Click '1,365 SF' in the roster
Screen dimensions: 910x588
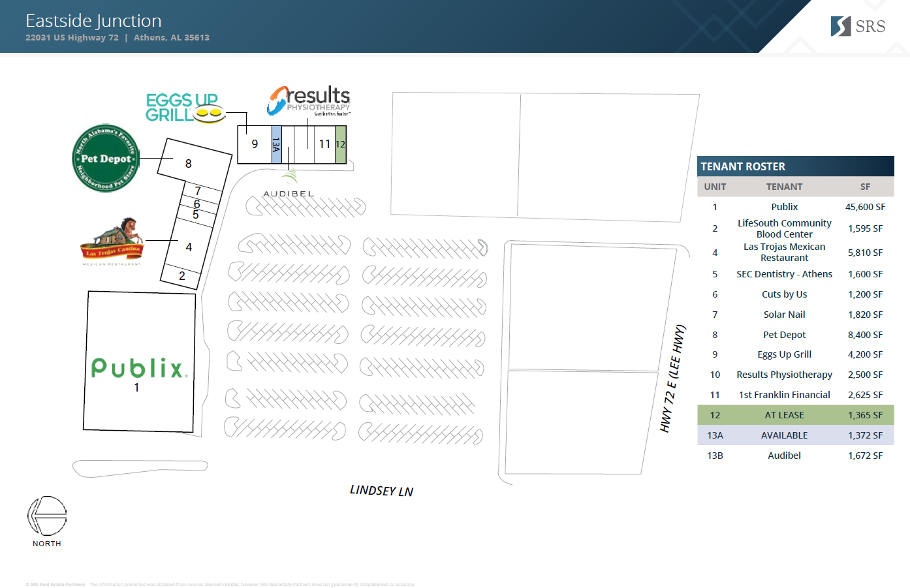click(x=865, y=415)
